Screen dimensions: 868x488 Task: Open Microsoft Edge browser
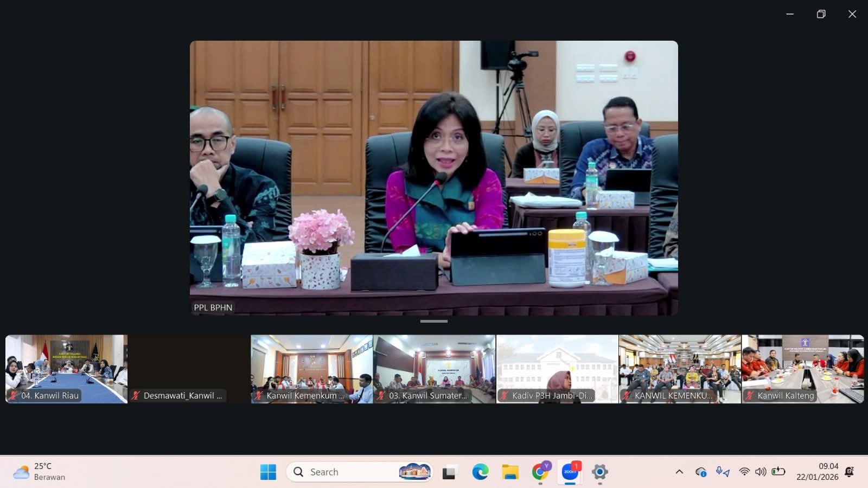tap(480, 472)
